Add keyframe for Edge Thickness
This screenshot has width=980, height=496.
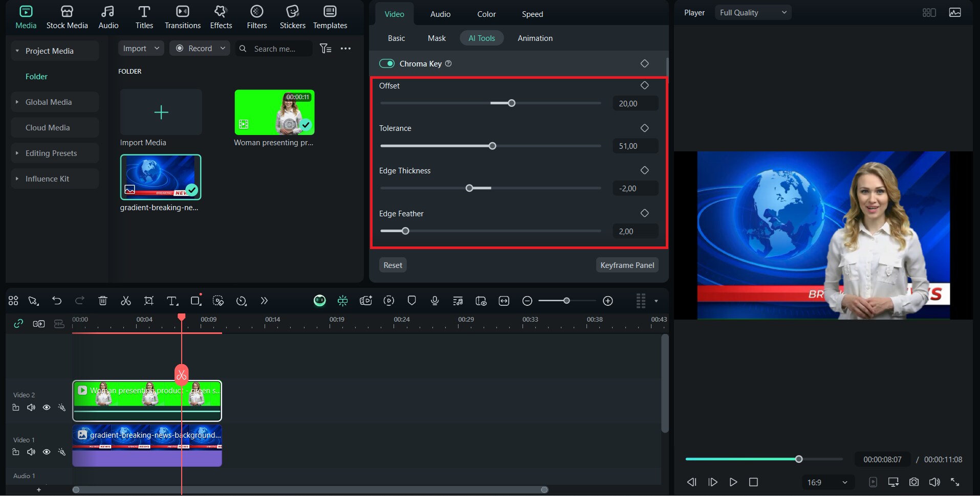(x=645, y=170)
